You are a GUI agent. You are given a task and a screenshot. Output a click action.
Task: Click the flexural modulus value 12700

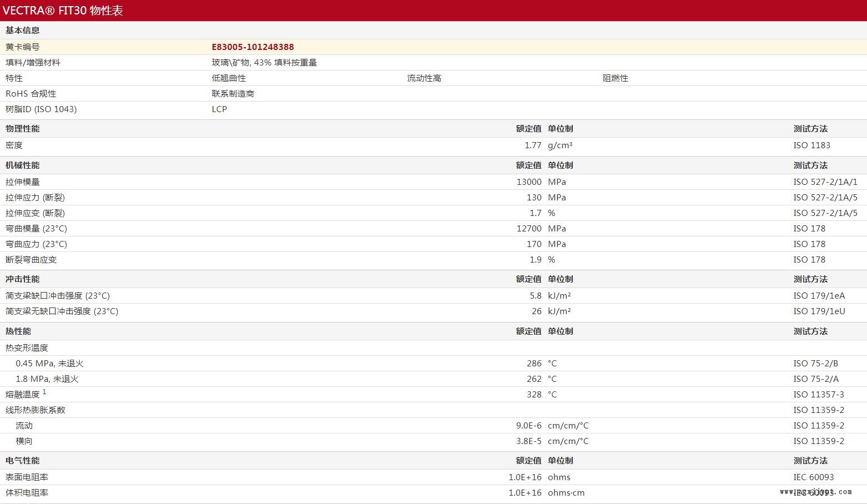(x=529, y=229)
